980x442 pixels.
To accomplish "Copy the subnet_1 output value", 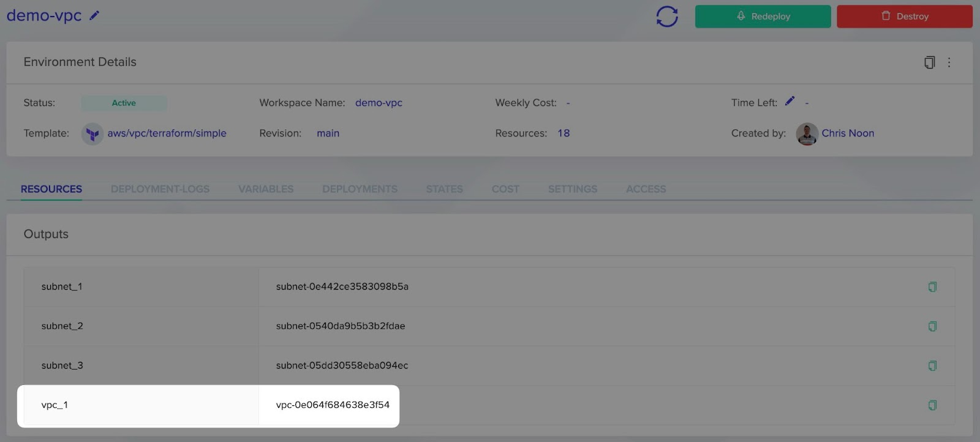I will pyautogui.click(x=932, y=287).
